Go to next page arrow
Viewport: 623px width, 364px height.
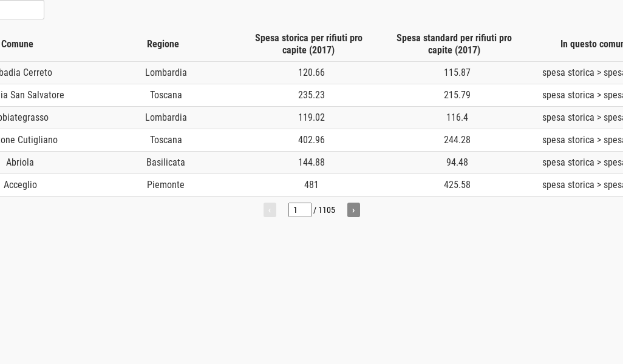(353, 210)
